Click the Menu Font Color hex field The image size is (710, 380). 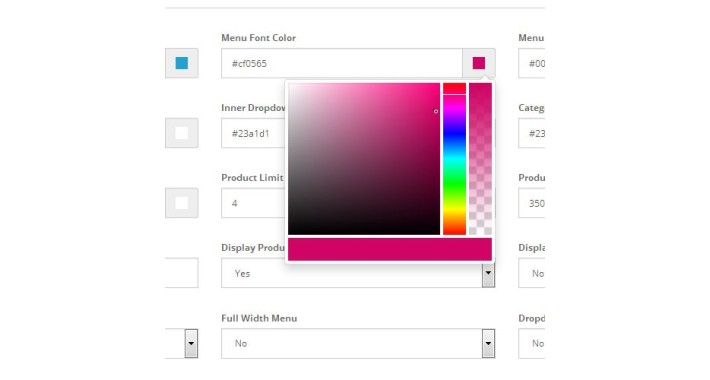click(x=342, y=63)
